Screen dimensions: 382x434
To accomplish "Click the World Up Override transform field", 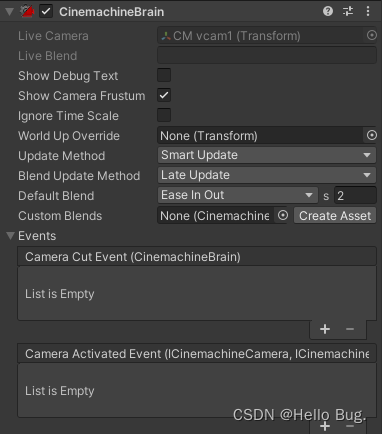I will pos(260,135).
